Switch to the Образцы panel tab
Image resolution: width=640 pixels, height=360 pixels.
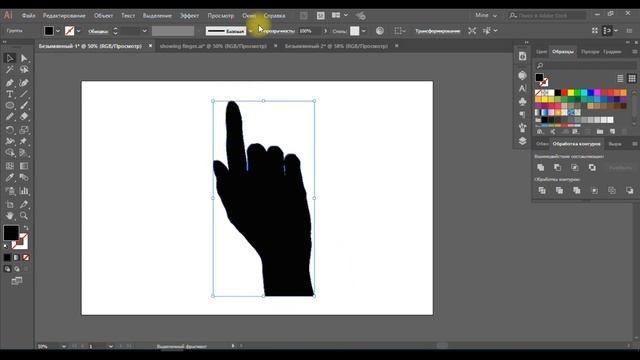coord(563,52)
